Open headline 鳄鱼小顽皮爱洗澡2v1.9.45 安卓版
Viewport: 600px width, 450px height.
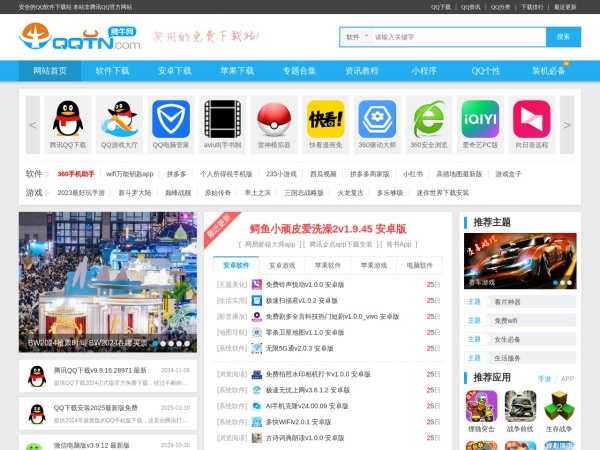click(328, 229)
